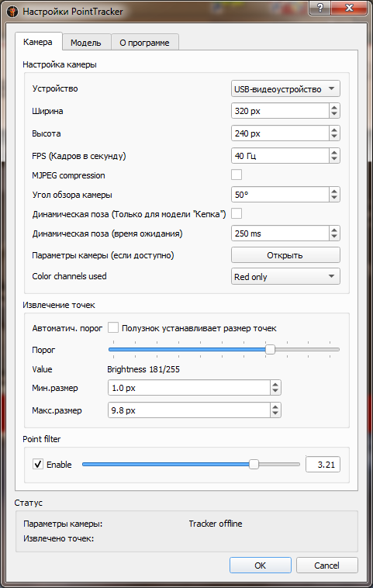Increase FPS value with up arrow

(x=334, y=152)
